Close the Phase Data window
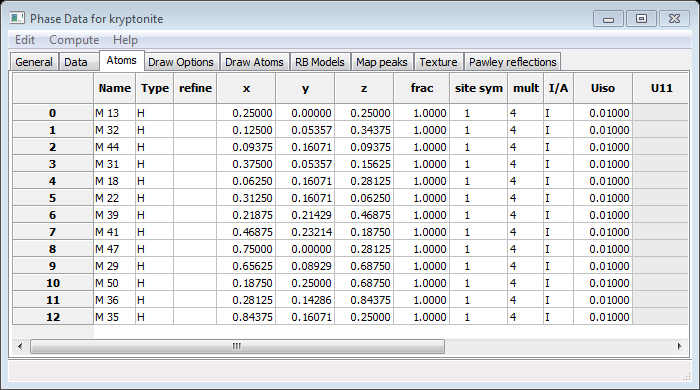 [674, 19]
